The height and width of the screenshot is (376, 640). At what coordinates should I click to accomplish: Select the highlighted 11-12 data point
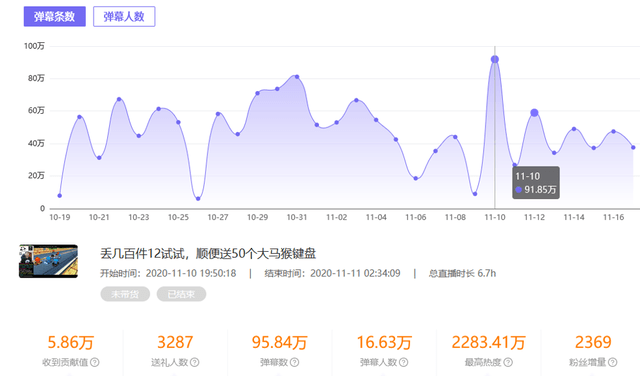[x=534, y=113]
